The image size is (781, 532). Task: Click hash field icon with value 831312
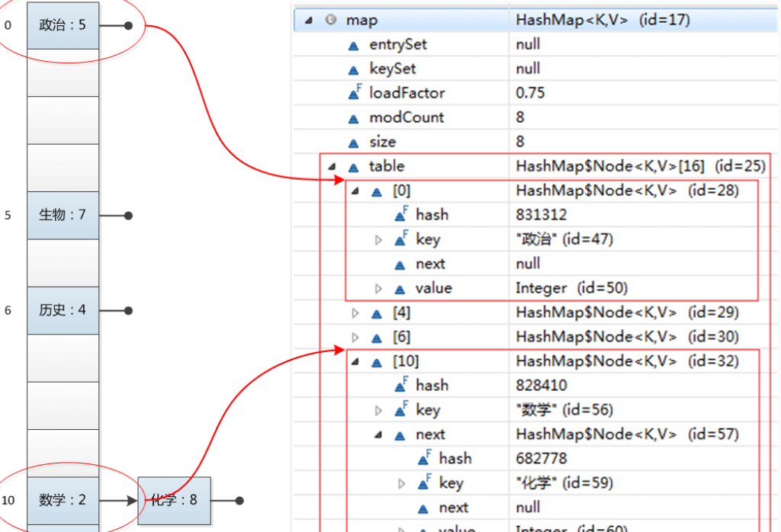(401, 215)
